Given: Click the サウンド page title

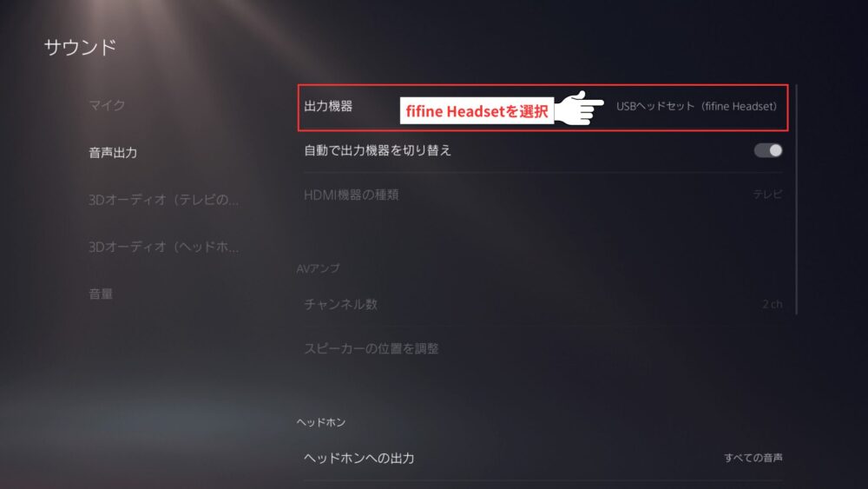Looking at the screenshot, I should 80,47.
